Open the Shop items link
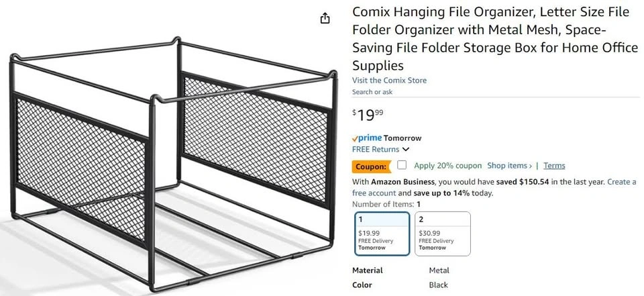The height and width of the screenshot is (296, 644). [x=509, y=166]
